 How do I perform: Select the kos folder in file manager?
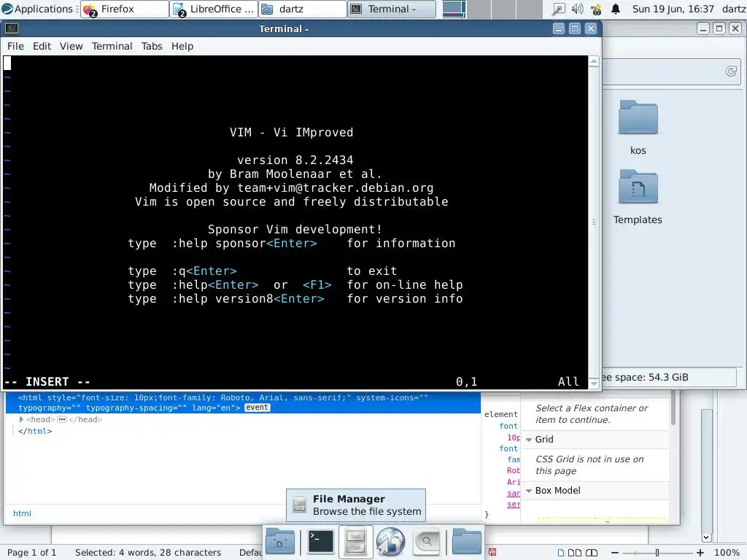(638, 128)
